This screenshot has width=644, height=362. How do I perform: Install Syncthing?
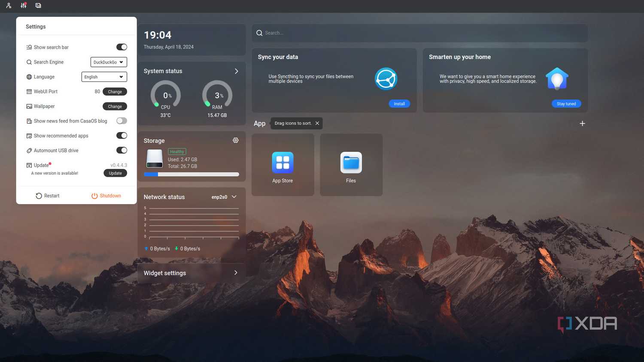point(399,104)
